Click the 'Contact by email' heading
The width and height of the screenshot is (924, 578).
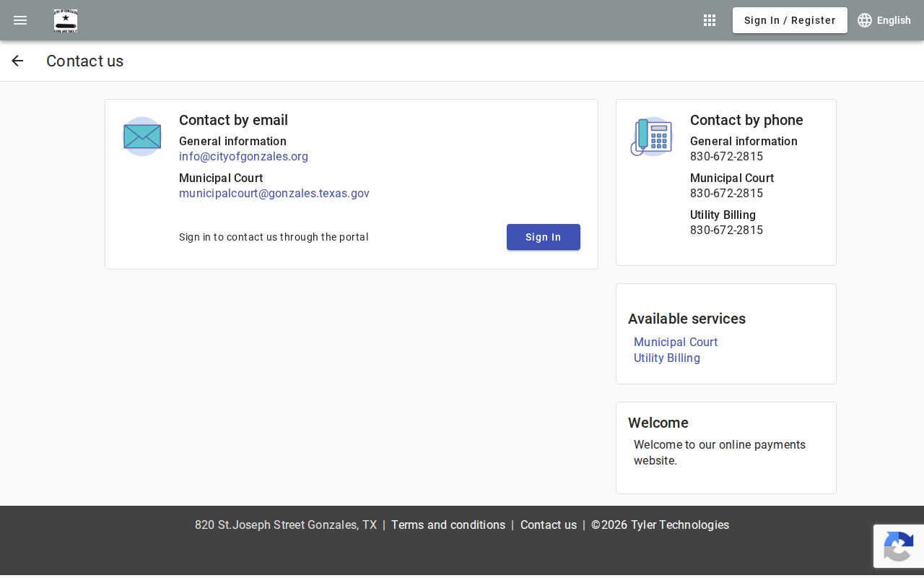pos(233,120)
